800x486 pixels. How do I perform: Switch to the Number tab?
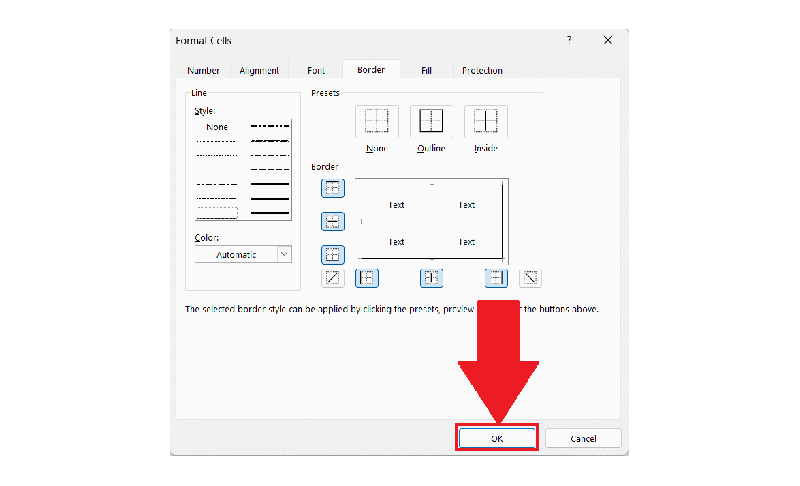(x=203, y=70)
